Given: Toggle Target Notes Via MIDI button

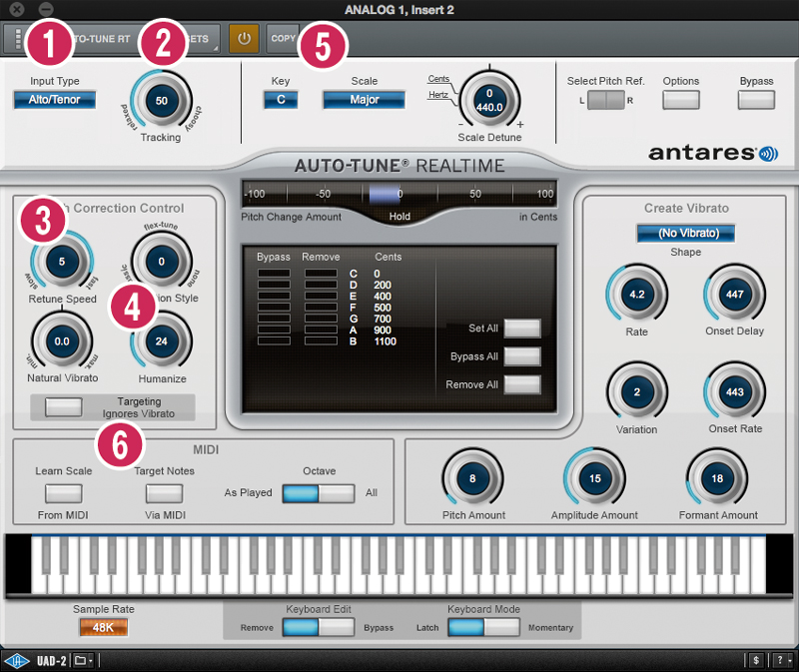Looking at the screenshot, I should tap(164, 493).
